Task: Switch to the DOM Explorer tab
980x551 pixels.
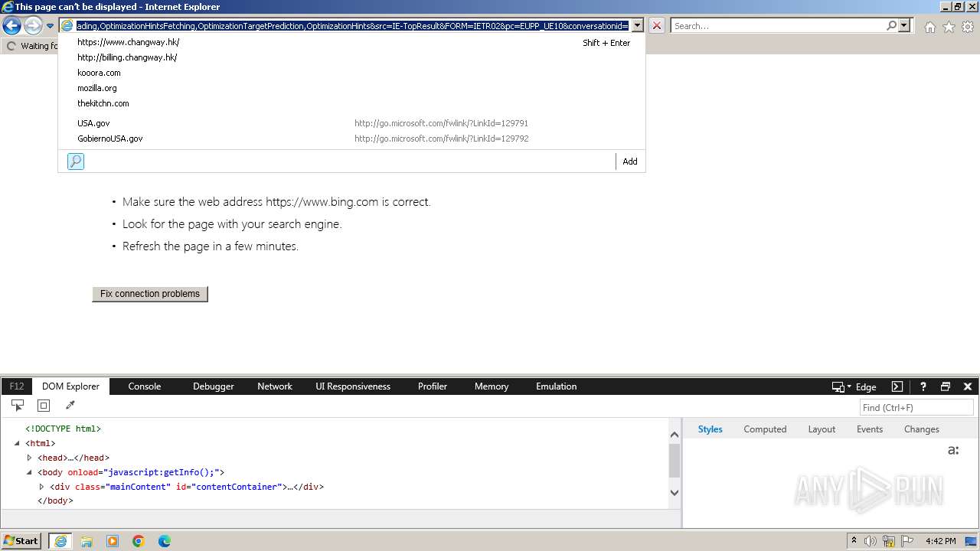Action: (70, 386)
